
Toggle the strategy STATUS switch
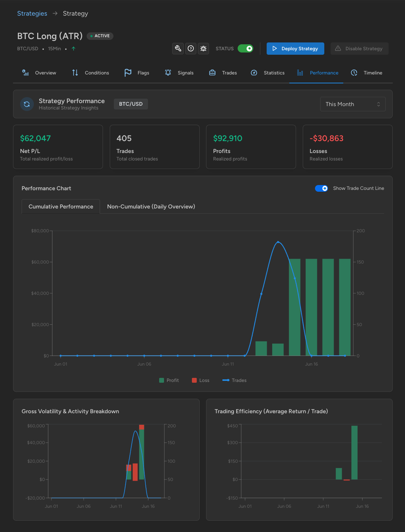[x=245, y=48]
